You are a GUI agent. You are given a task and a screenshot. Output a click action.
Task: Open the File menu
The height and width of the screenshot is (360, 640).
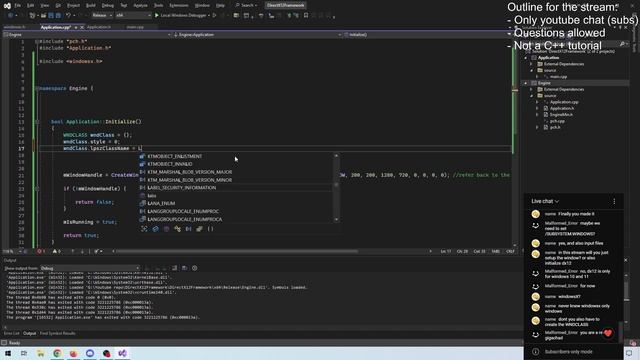coord(18,5)
